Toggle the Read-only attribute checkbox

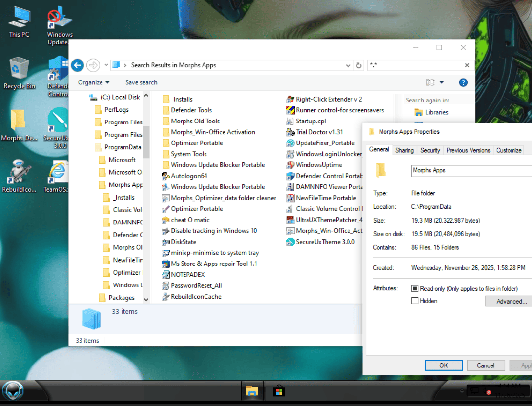click(415, 289)
